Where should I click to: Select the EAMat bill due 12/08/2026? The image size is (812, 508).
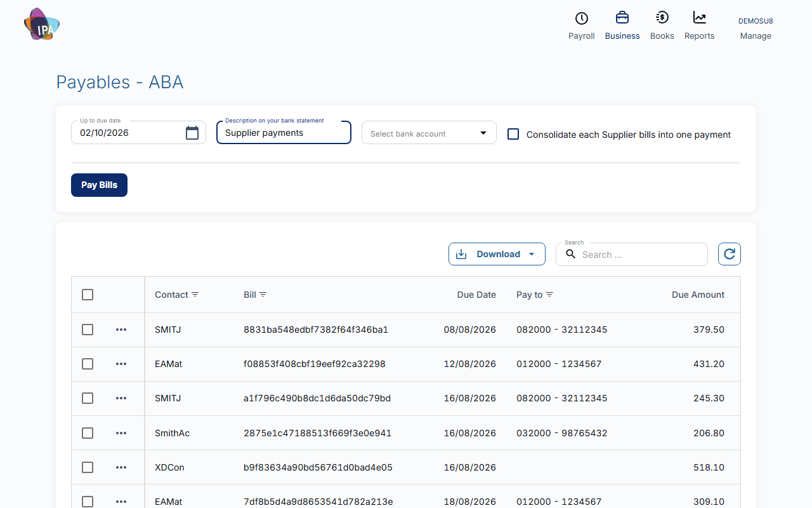pyautogui.click(x=88, y=364)
